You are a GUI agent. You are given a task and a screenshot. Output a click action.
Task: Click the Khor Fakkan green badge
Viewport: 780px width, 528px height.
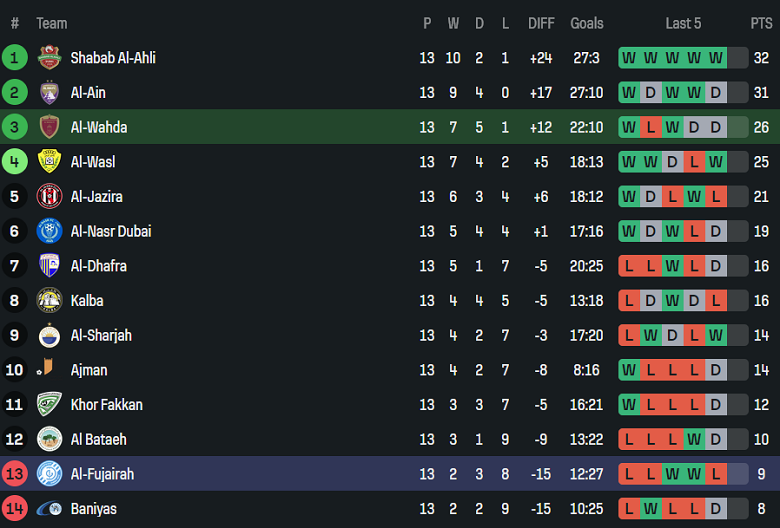click(x=49, y=405)
